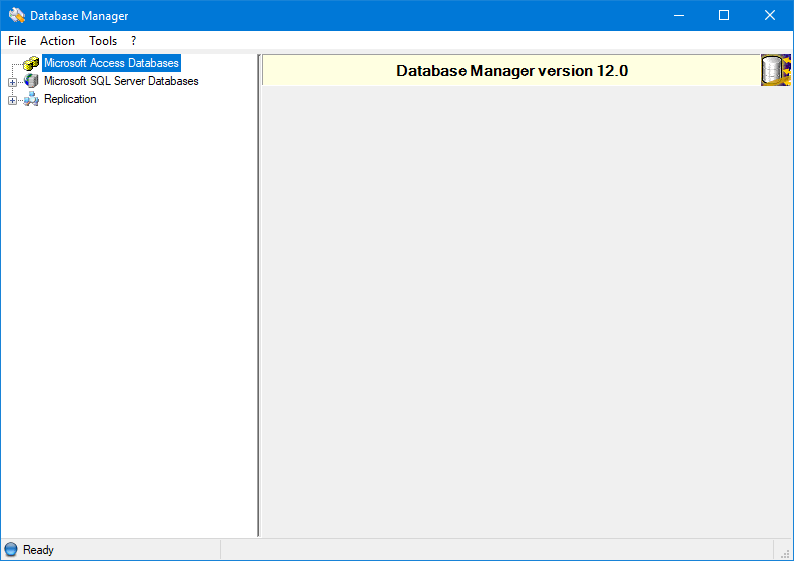The height and width of the screenshot is (561, 794).
Task: Click the Database Manager title bar icon
Action: tap(17, 16)
